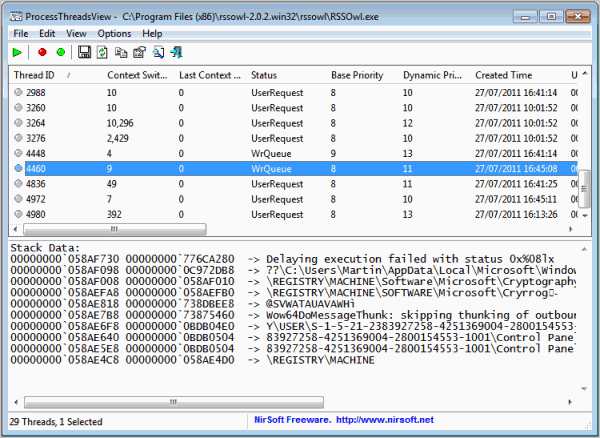600x438 pixels.
Task: Click created time 27/07/2011 16:41:25
Action: pos(516,184)
